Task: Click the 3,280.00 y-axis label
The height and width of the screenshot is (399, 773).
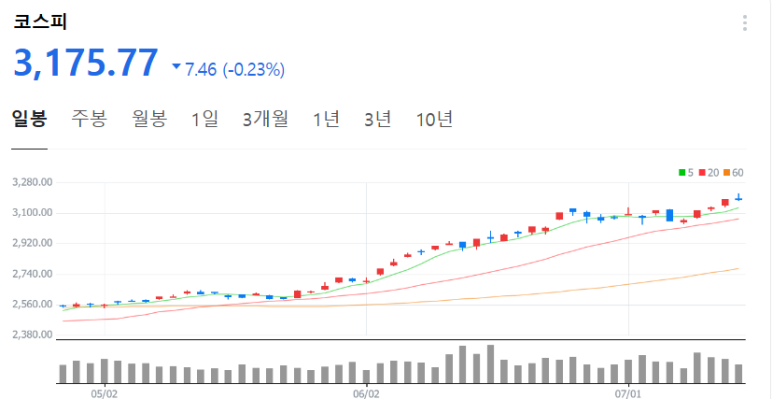Action: (x=32, y=182)
